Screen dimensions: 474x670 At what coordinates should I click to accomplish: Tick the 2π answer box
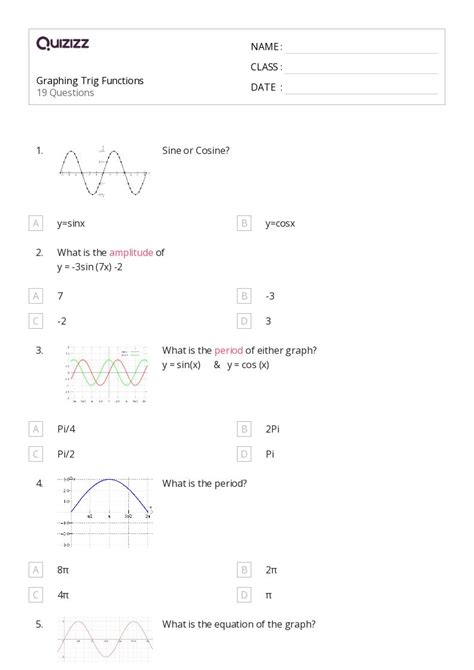[x=244, y=570]
